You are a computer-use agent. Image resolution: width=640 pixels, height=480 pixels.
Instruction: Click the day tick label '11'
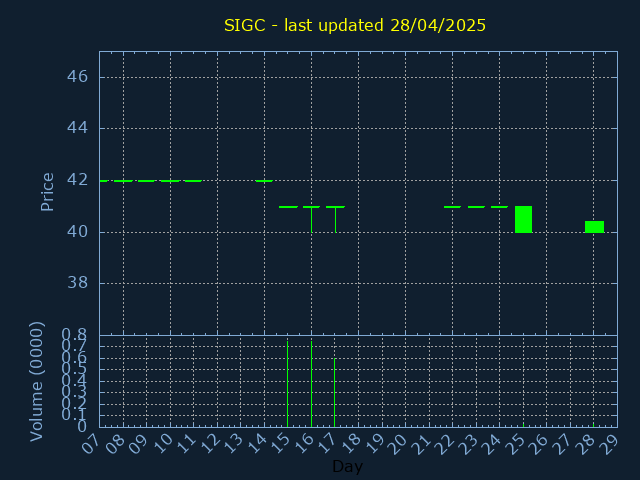(186, 444)
